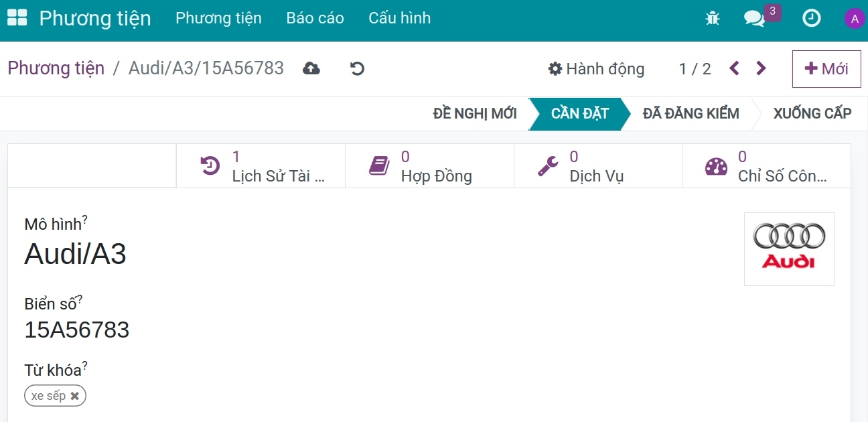Open the user avatar menu

tap(854, 19)
